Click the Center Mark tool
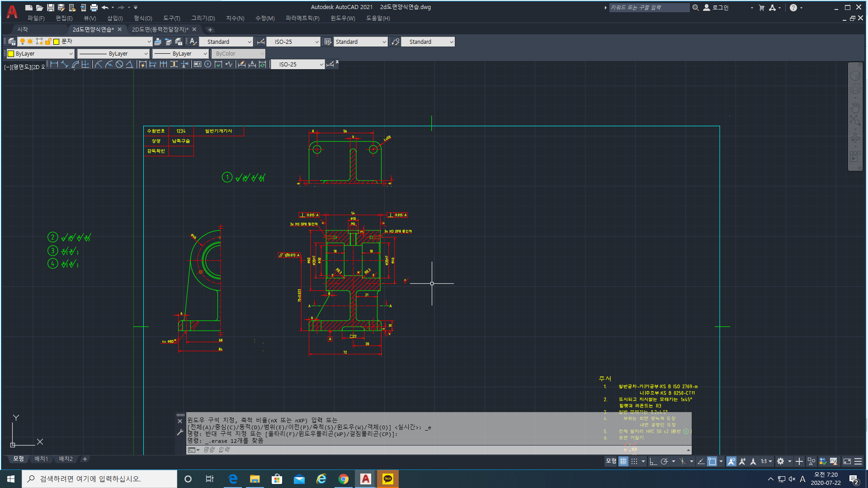 pyautogui.click(x=208, y=65)
